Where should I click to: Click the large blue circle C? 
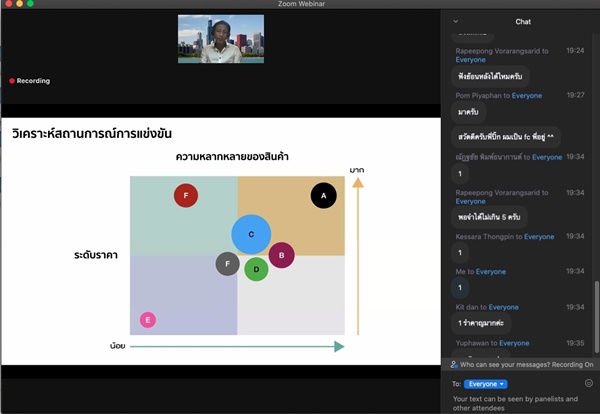point(251,234)
